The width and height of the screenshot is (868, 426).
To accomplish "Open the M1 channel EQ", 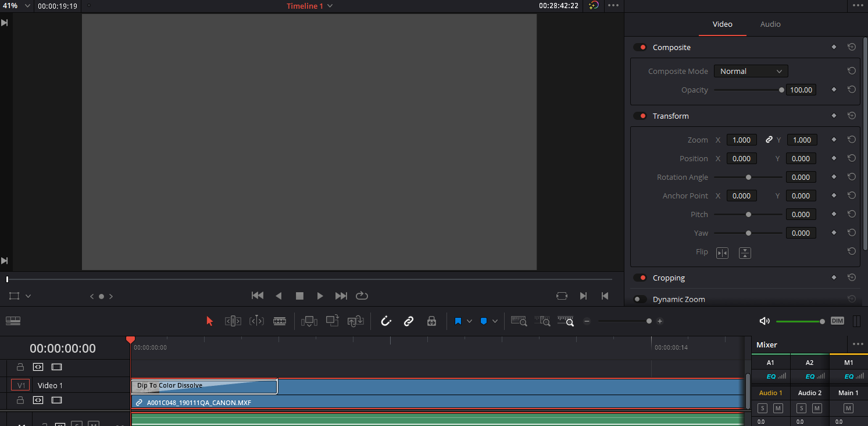I will pyautogui.click(x=849, y=377).
